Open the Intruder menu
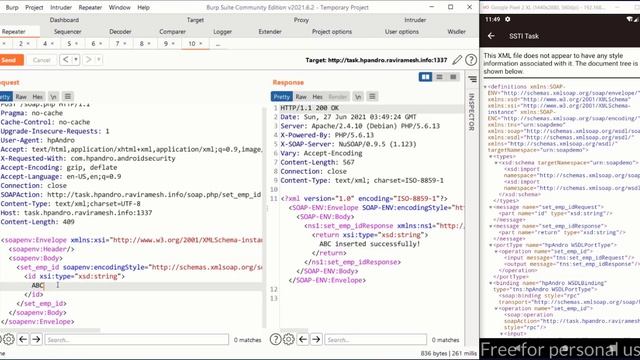Screen dimensions: 640x360 61,7
